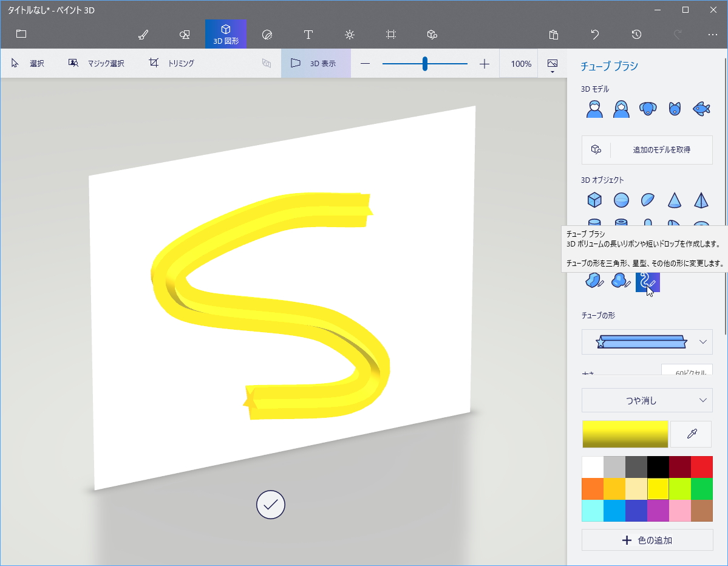The width and height of the screenshot is (728, 566).
Task: Pick the dark red color swatch
Action: click(x=679, y=467)
